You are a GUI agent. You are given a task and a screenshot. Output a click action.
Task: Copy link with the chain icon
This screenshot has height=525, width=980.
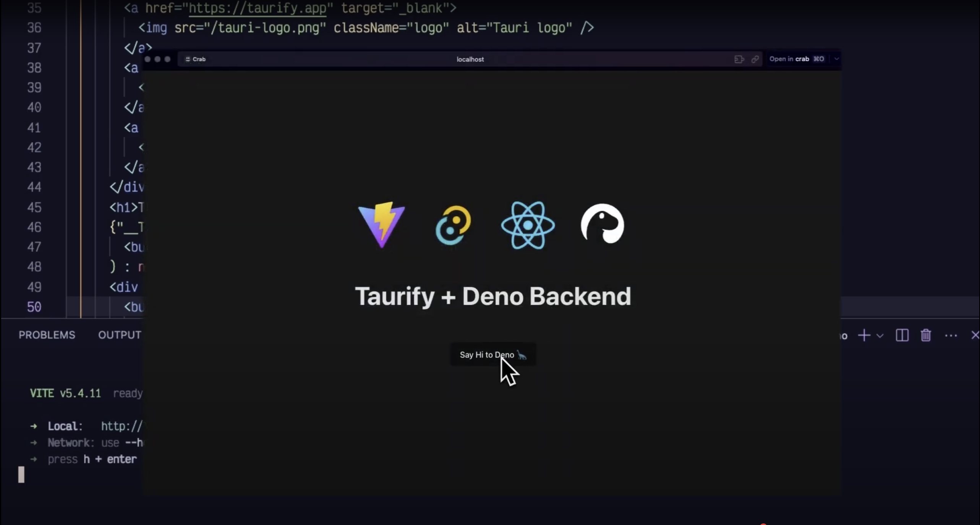tap(755, 59)
